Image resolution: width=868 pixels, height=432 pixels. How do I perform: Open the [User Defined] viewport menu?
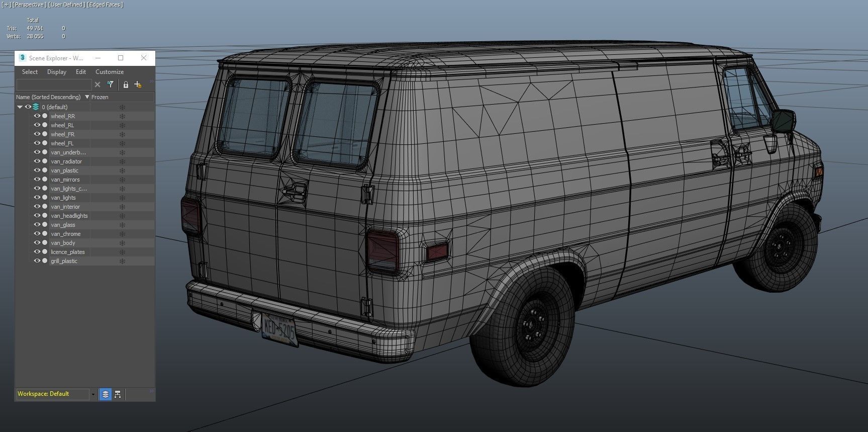tap(66, 5)
